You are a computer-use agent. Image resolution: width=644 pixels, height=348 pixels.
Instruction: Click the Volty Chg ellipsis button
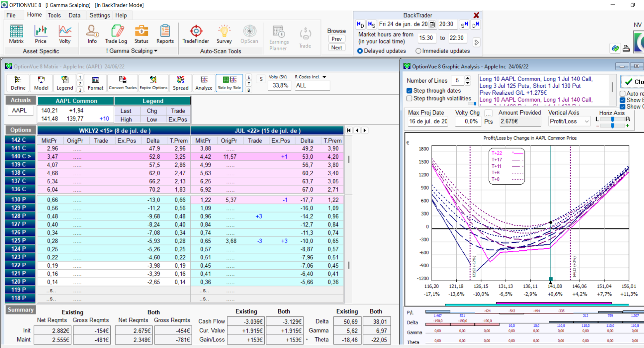pos(488,113)
